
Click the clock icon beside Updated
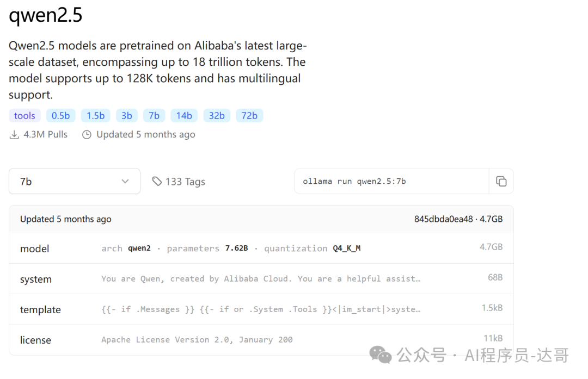pos(87,135)
